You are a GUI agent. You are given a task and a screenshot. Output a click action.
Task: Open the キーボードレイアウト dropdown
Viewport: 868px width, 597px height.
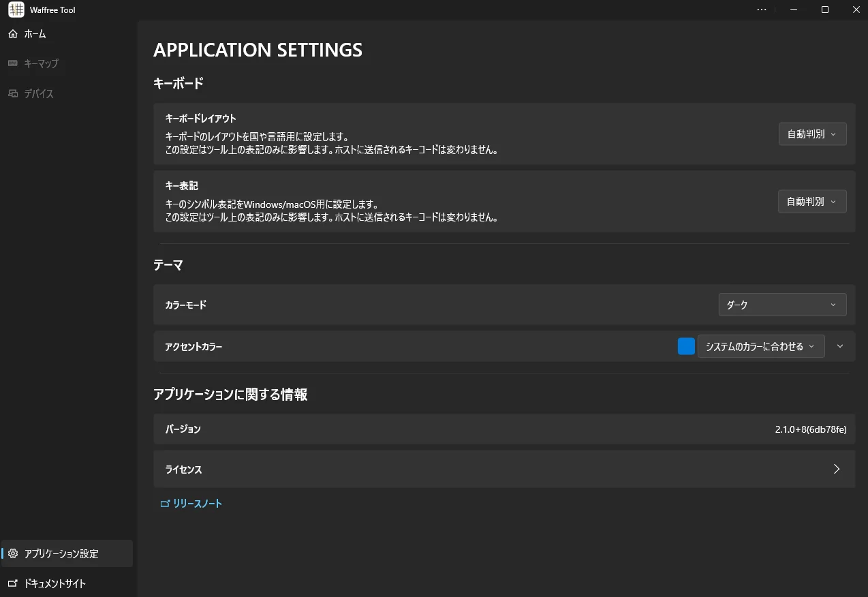click(x=812, y=134)
